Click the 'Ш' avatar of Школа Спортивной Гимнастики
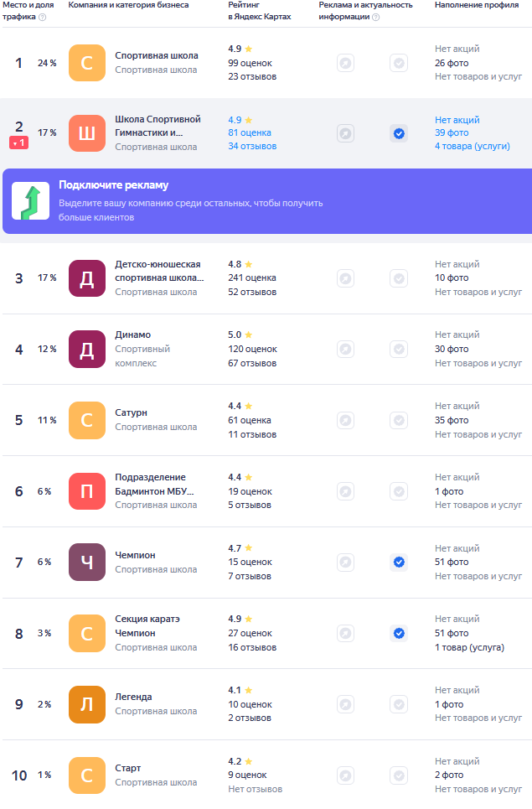 [87, 133]
